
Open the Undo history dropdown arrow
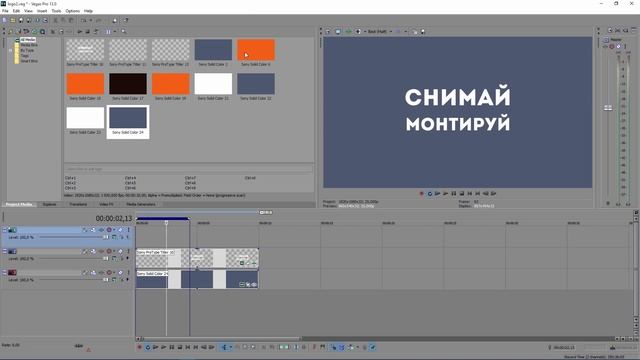91,20
